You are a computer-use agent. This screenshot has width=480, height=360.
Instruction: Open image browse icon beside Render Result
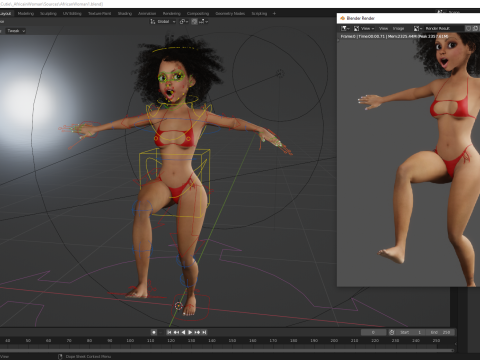(x=418, y=28)
